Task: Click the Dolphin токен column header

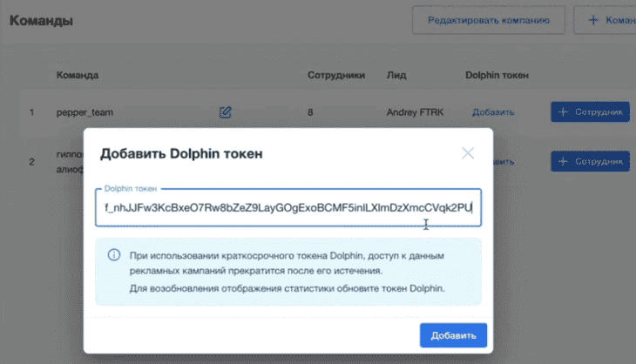Action: (497, 75)
